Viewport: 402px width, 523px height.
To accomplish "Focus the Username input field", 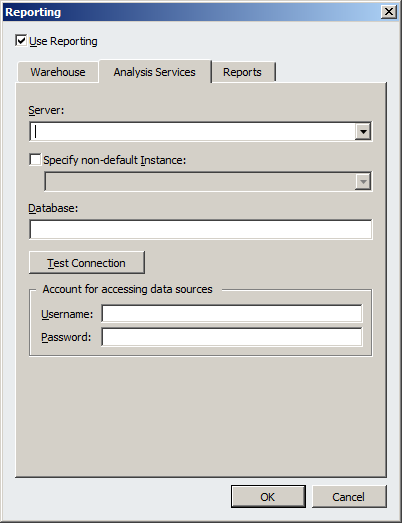I will [x=232, y=314].
